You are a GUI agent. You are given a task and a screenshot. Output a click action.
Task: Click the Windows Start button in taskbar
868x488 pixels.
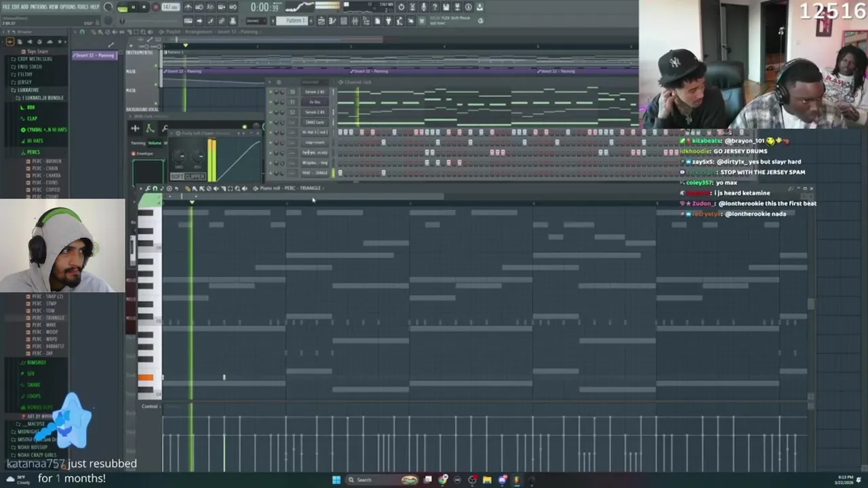336,480
